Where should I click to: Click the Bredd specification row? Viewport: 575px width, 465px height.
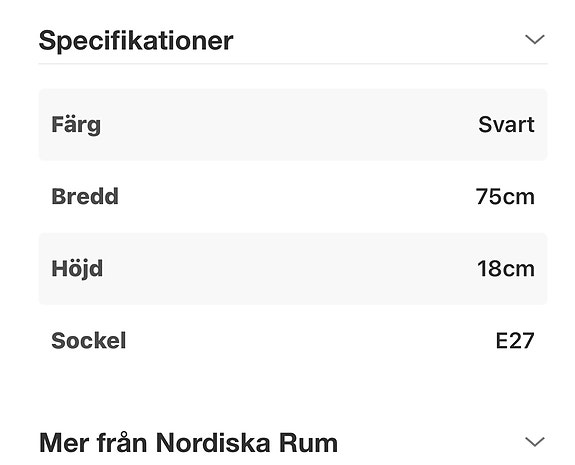coord(293,197)
